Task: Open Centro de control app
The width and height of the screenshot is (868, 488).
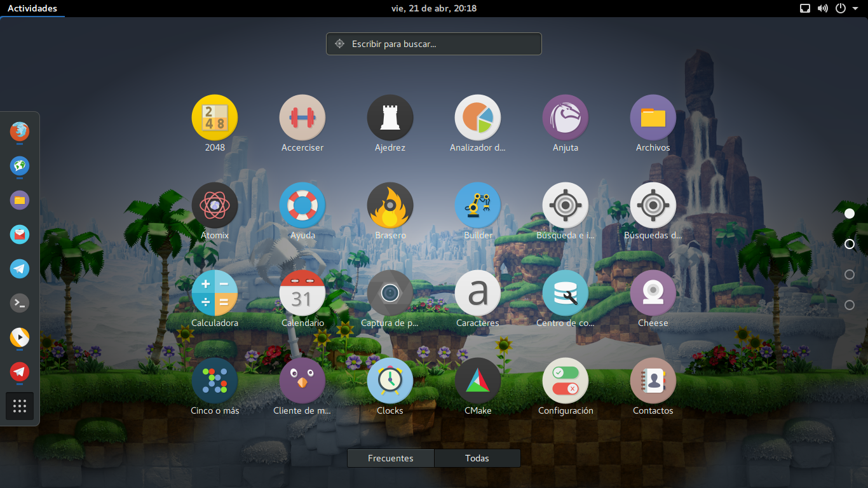Action: (566, 293)
